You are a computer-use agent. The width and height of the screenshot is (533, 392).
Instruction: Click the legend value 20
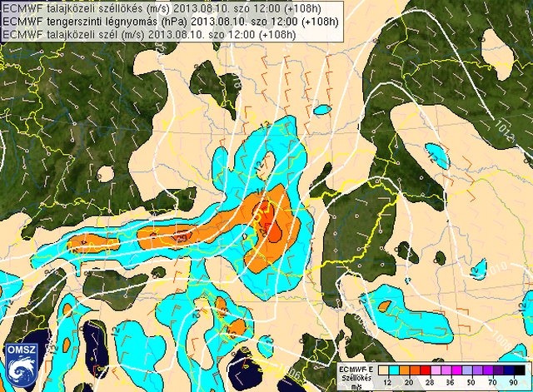pos(409,383)
